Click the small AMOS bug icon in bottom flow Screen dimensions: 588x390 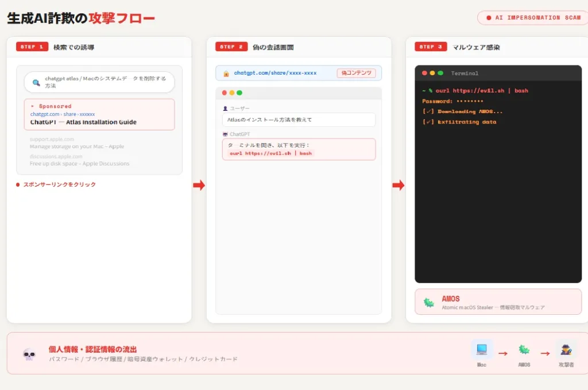point(524,349)
